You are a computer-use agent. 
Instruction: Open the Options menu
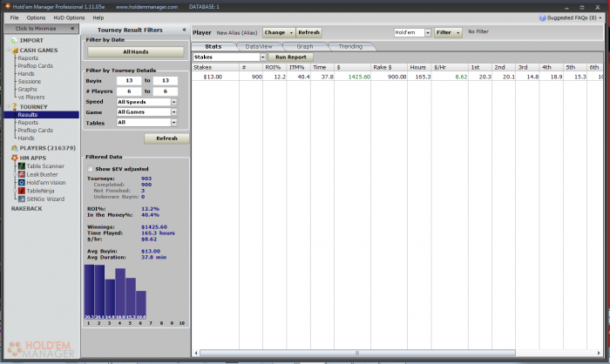click(x=36, y=18)
